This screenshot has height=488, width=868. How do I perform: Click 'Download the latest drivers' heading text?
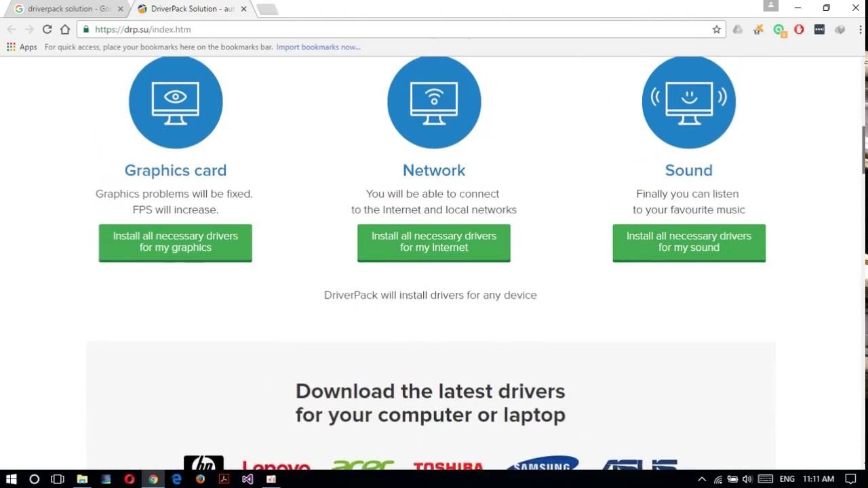coord(431,391)
